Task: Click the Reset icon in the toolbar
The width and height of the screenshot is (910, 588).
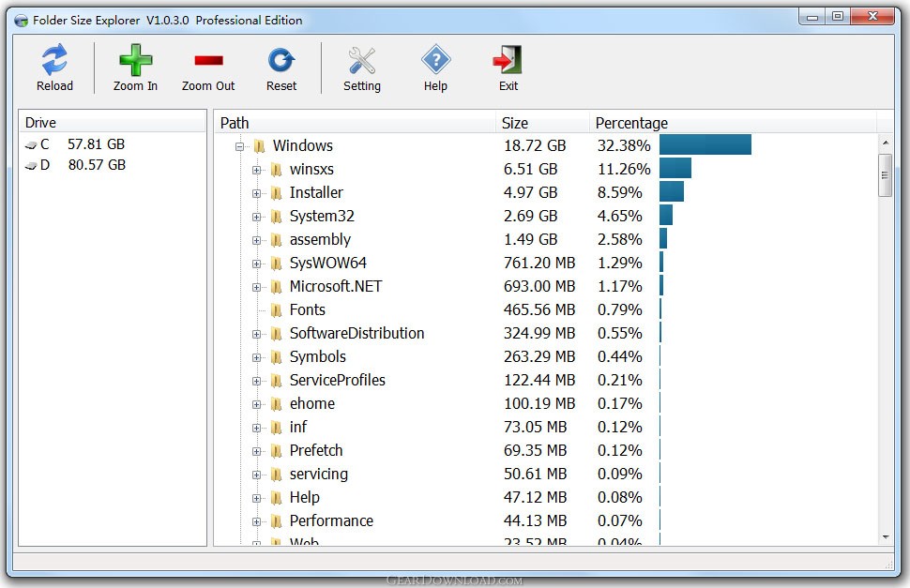Action: click(x=281, y=59)
